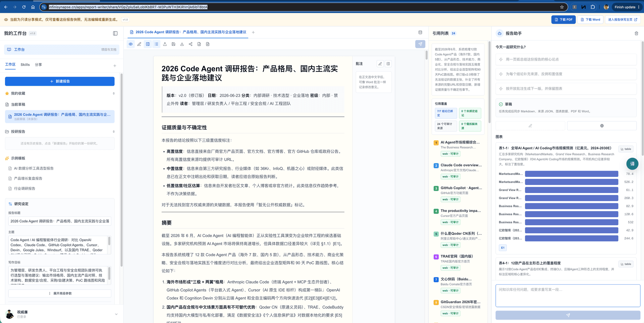This screenshot has width=644, height=323.
Task: Click the plus icon next to 分享 tab
Action: coord(115,66)
